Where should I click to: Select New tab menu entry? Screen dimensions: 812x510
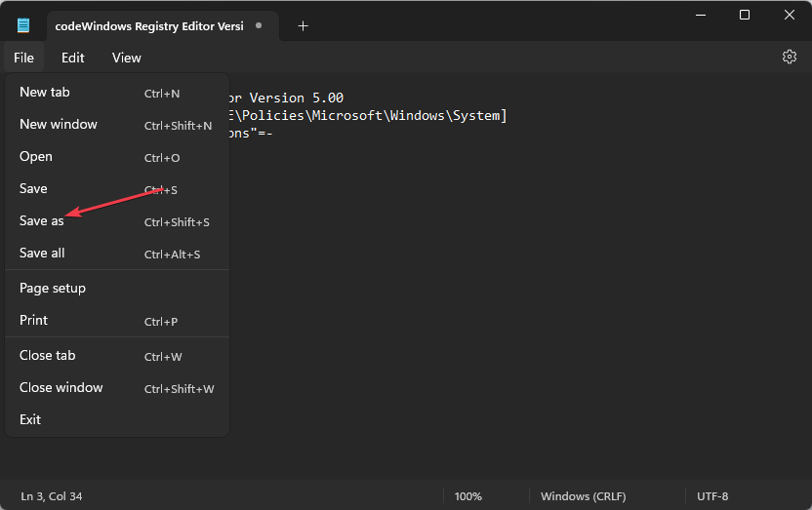coord(45,93)
